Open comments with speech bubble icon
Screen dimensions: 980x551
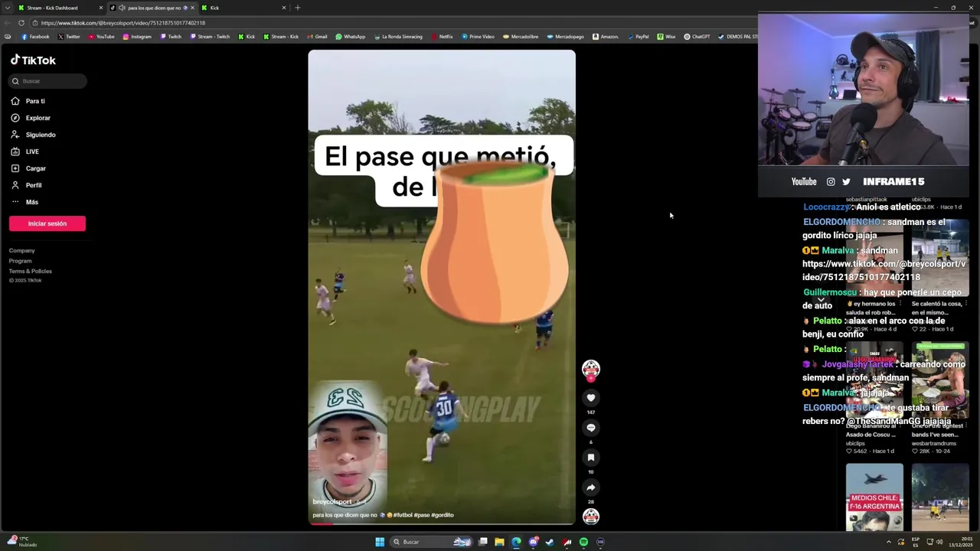(x=590, y=428)
